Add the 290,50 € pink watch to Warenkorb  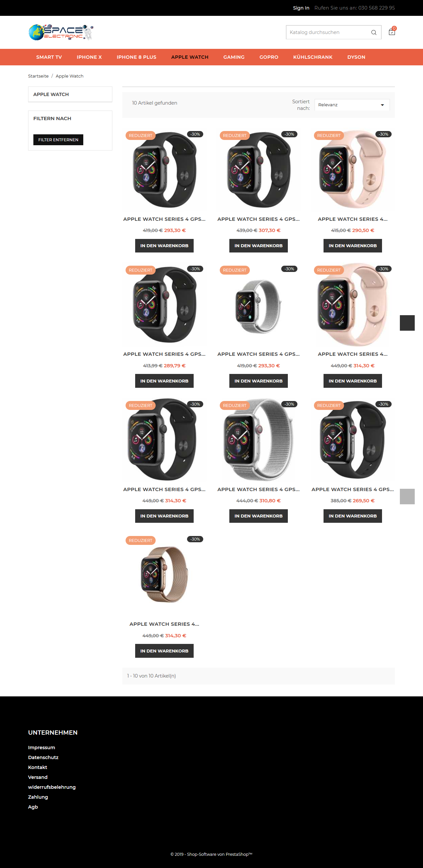point(353,246)
